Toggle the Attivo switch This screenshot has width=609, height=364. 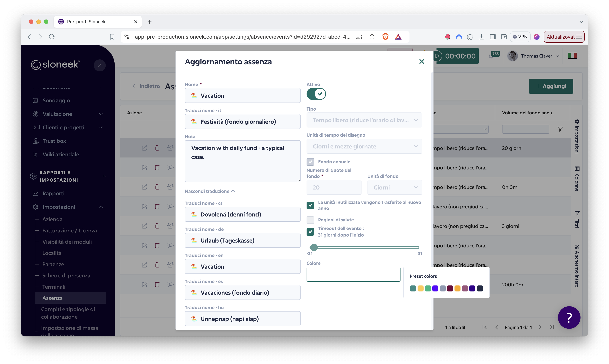point(316,94)
